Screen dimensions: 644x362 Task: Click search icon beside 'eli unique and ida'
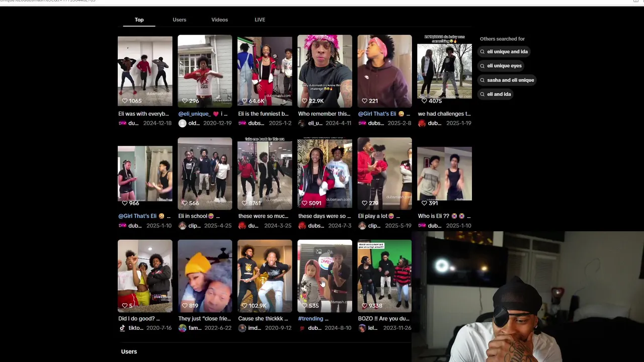click(x=482, y=52)
